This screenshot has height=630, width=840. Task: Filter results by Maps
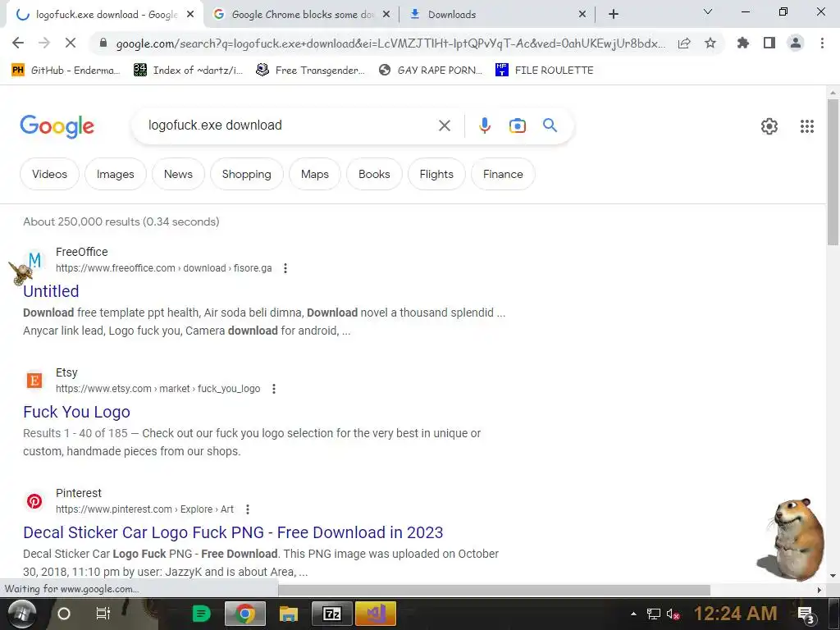pyautogui.click(x=314, y=174)
